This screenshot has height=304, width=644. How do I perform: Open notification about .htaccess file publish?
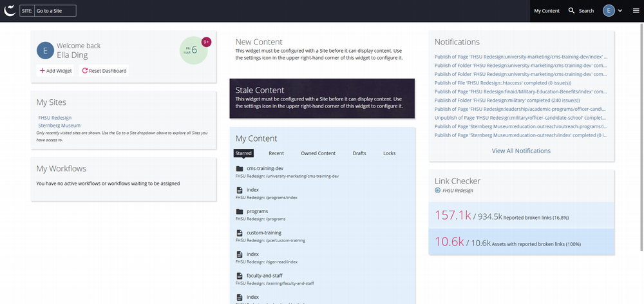point(503,83)
